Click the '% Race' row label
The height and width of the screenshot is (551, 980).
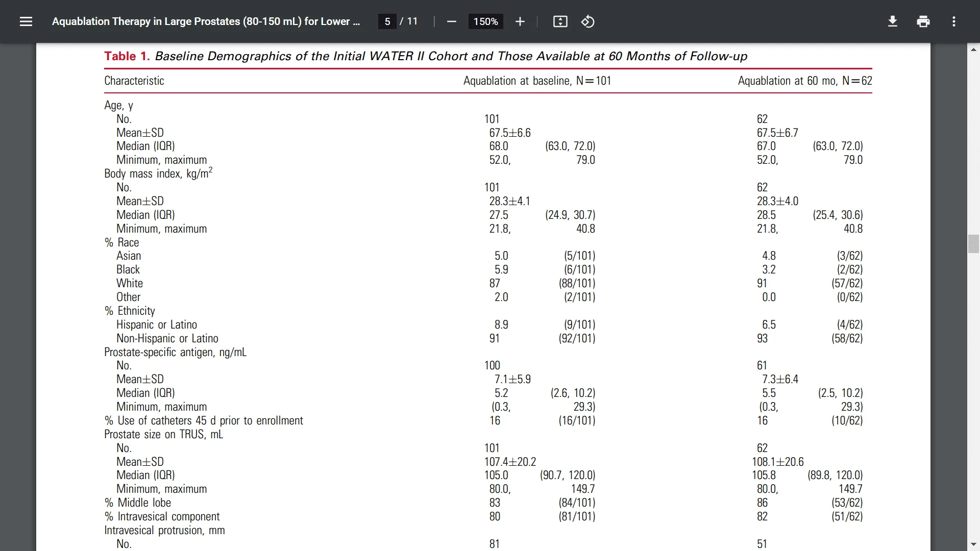[121, 242]
